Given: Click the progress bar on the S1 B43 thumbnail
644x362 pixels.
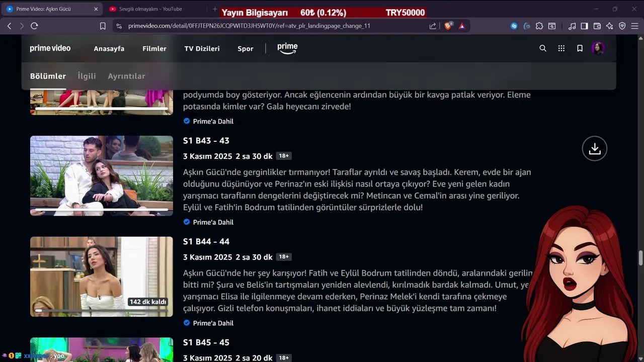Looking at the screenshot, I should click(x=102, y=210).
